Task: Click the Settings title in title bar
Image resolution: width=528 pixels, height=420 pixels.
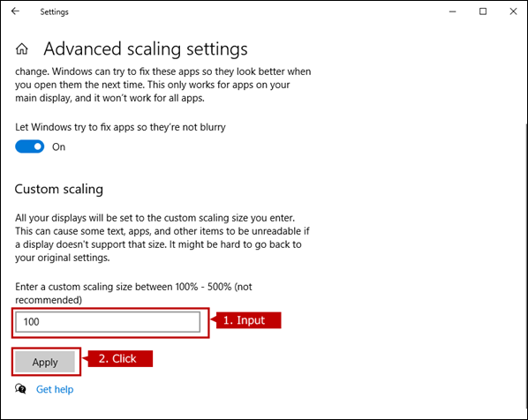Action: pos(54,11)
